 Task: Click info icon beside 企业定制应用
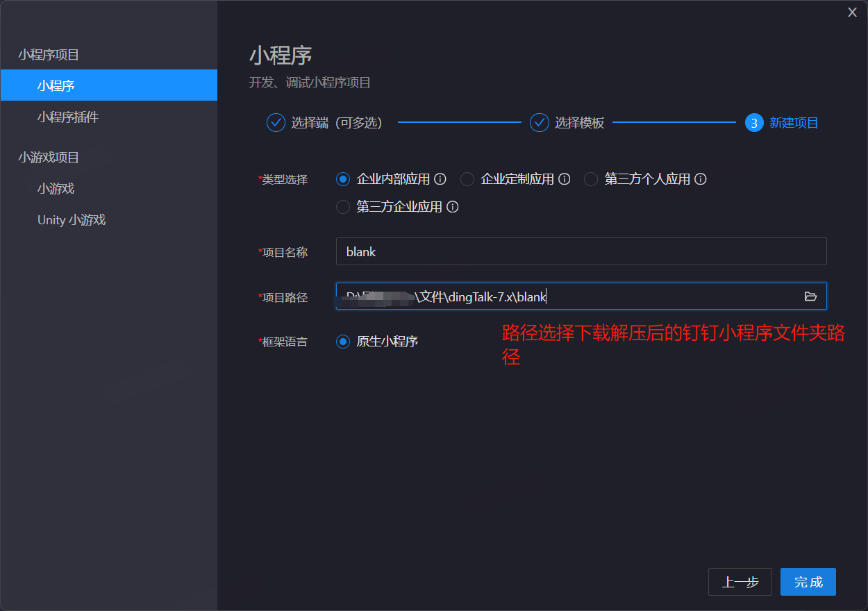point(564,179)
